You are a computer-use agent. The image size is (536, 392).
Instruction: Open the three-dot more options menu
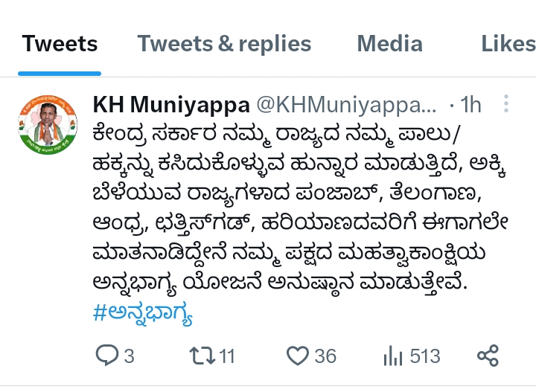506,103
